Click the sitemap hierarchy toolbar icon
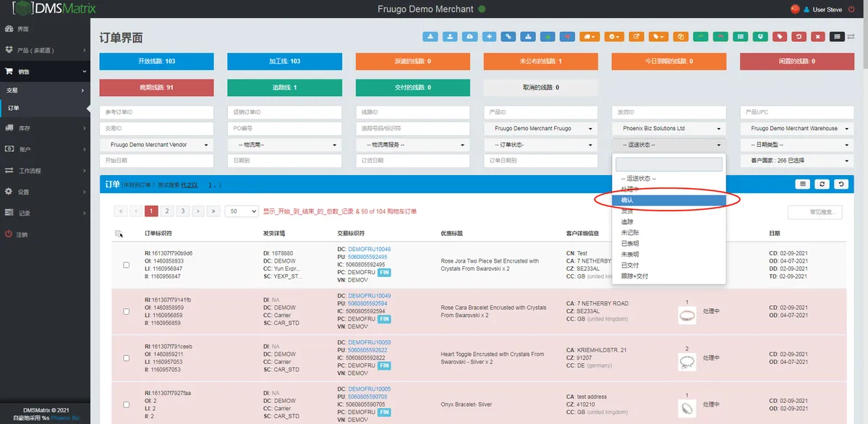This screenshot has width=868, height=424. [x=529, y=36]
